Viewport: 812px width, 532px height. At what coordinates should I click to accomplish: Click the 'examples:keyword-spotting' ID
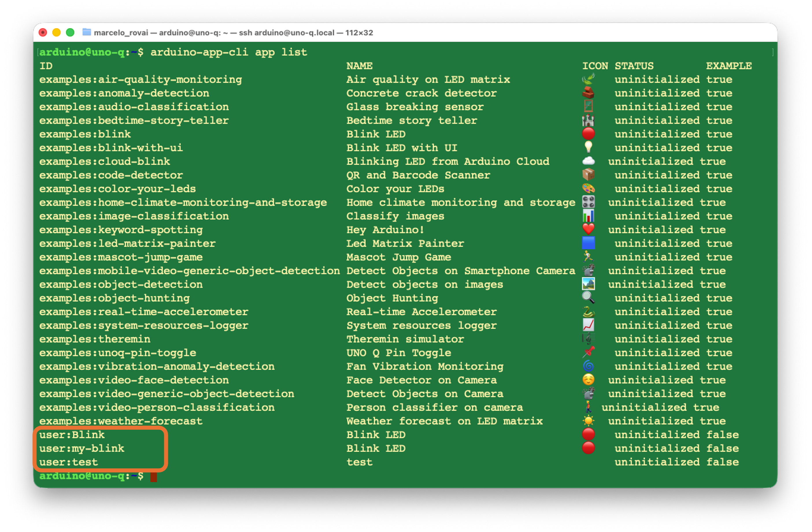click(121, 230)
